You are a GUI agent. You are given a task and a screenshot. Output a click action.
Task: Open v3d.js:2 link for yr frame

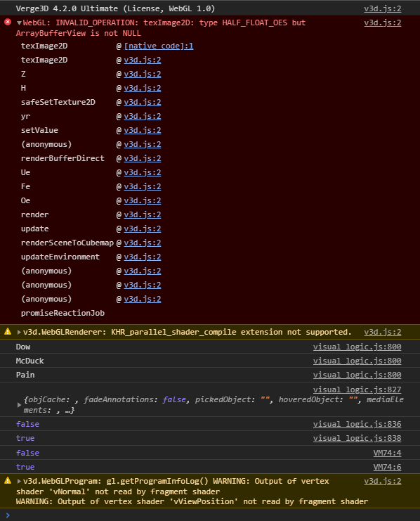click(143, 116)
